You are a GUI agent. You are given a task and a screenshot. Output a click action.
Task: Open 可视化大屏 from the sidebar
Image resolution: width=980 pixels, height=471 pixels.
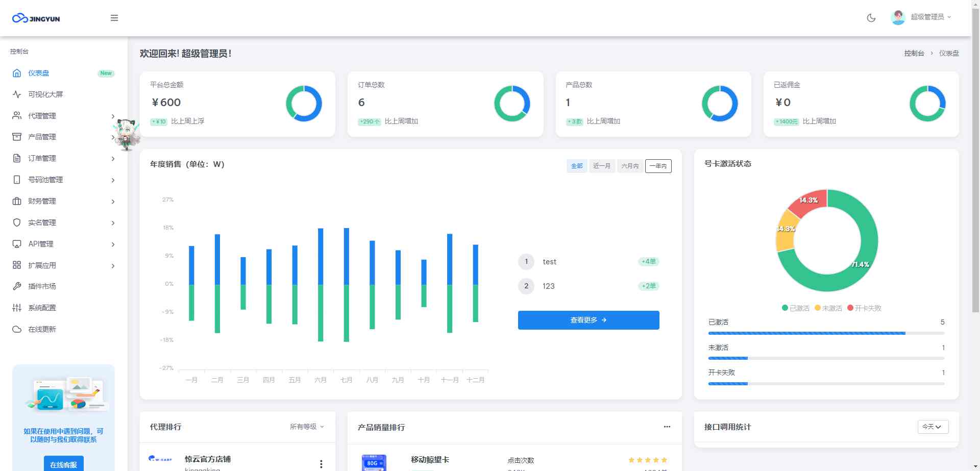point(45,94)
